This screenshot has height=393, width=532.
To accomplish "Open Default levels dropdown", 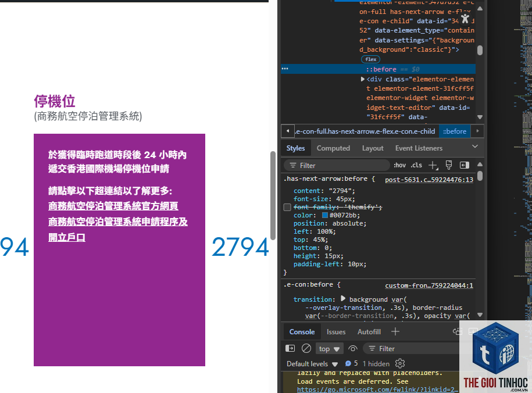I will [x=312, y=364].
